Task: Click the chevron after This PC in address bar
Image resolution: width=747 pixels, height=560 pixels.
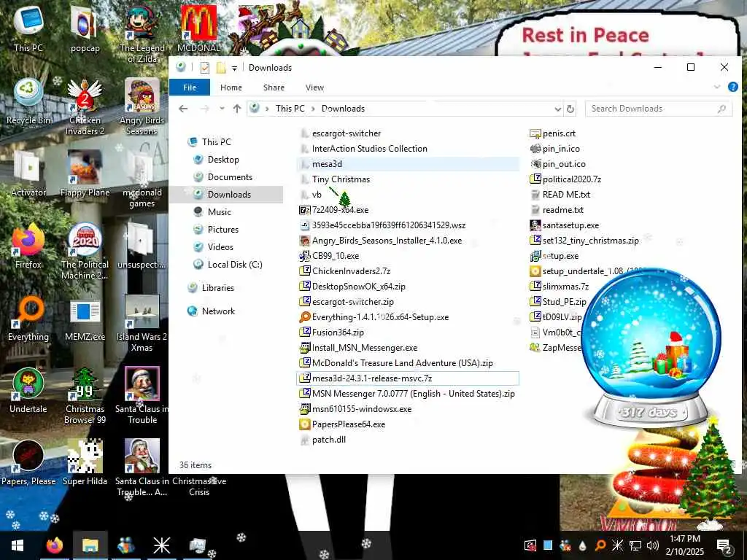Action: coord(313,109)
